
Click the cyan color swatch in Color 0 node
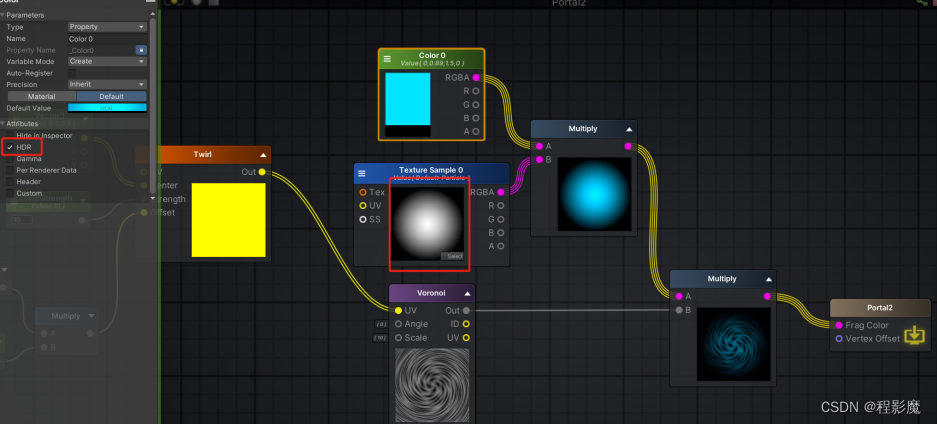coord(408,99)
